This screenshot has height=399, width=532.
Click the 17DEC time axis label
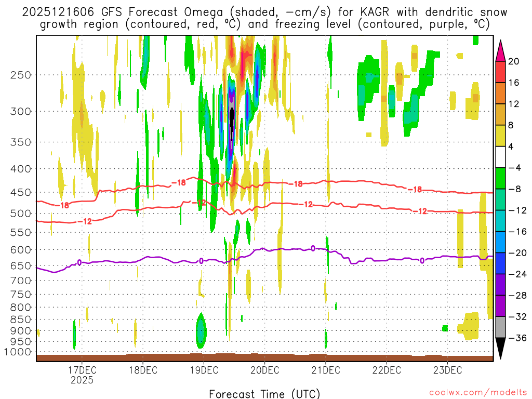pyautogui.click(x=82, y=370)
